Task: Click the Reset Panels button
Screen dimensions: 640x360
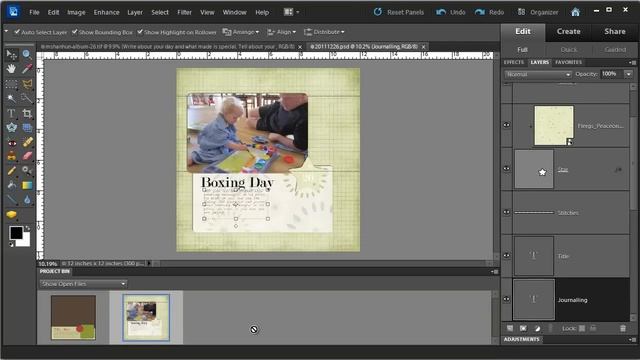Action: pyautogui.click(x=399, y=12)
